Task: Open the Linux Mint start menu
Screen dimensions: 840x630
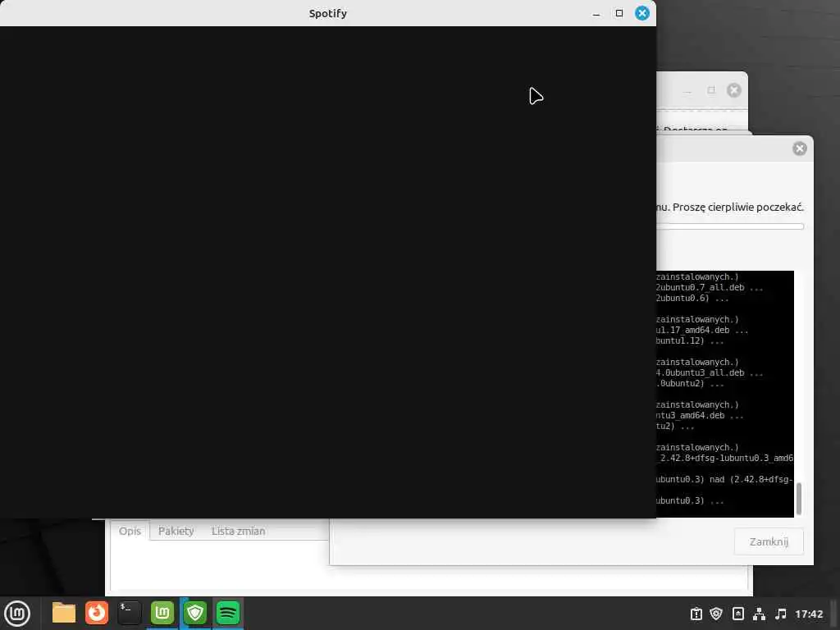Action: tap(17, 614)
